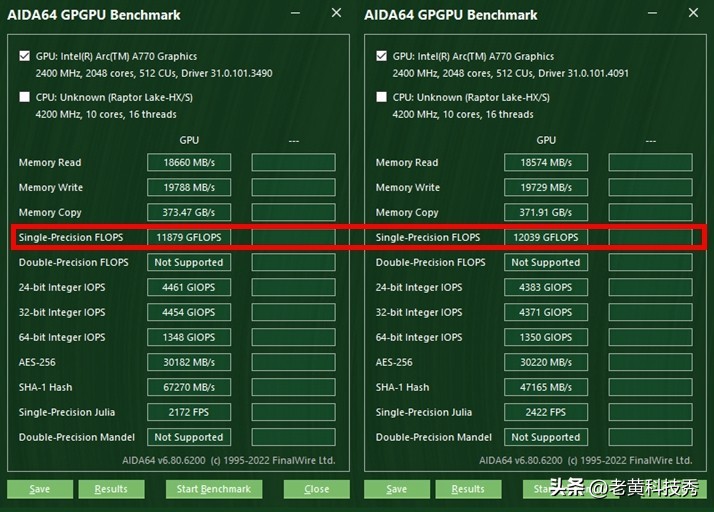The width and height of the screenshot is (714, 512).
Task: Toggle the GPU checkbox in right window
Action: (382, 57)
